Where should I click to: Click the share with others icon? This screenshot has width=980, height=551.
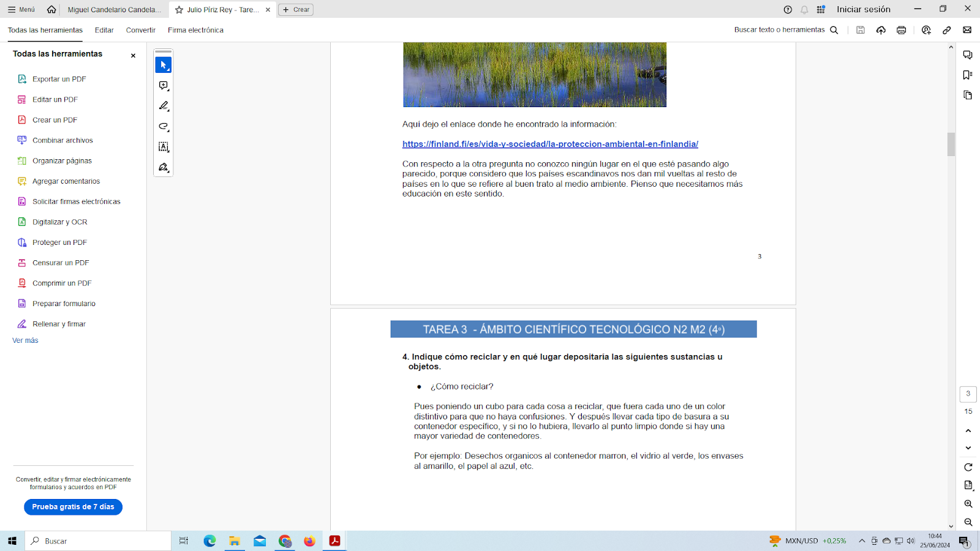[926, 29]
